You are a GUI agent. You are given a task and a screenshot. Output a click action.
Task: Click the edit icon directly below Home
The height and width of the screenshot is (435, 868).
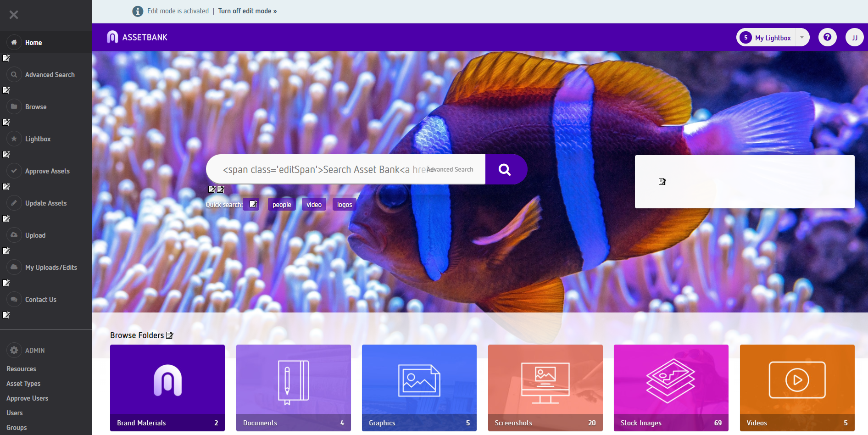click(x=6, y=58)
